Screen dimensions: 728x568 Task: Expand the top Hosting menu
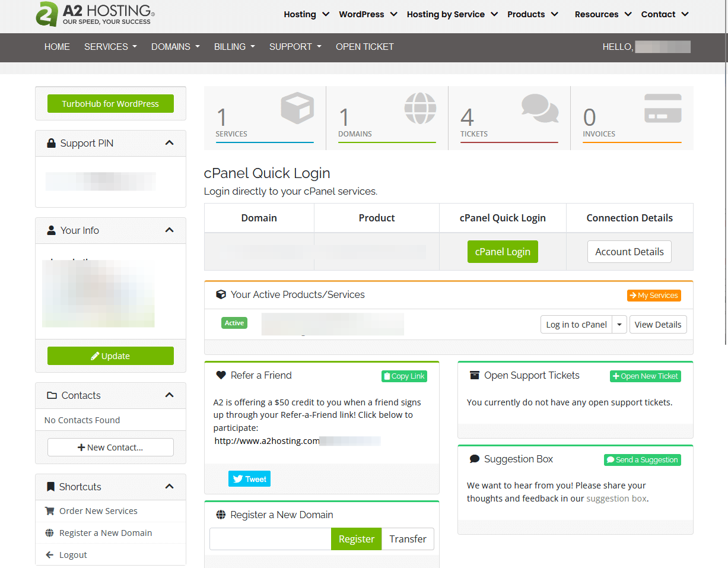click(306, 14)
